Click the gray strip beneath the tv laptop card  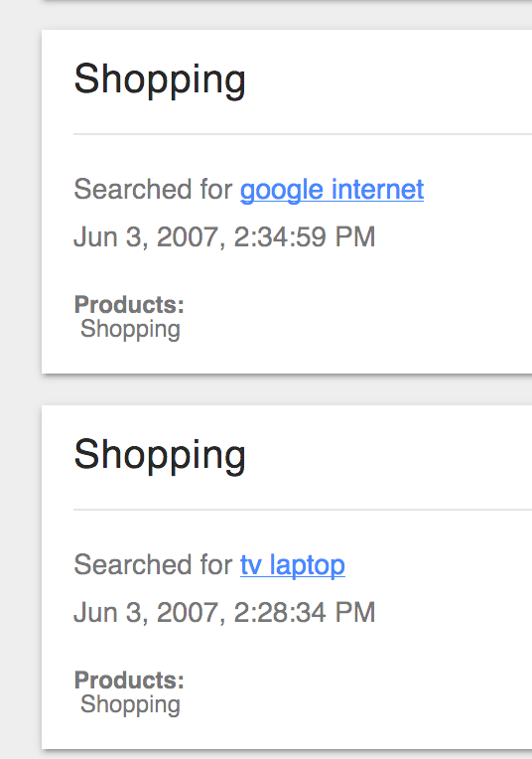coord(287,755)
